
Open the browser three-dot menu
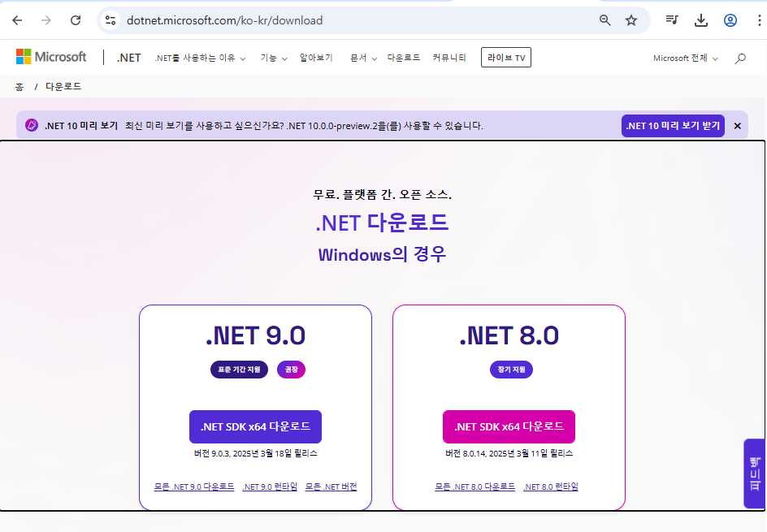point(759,20)
